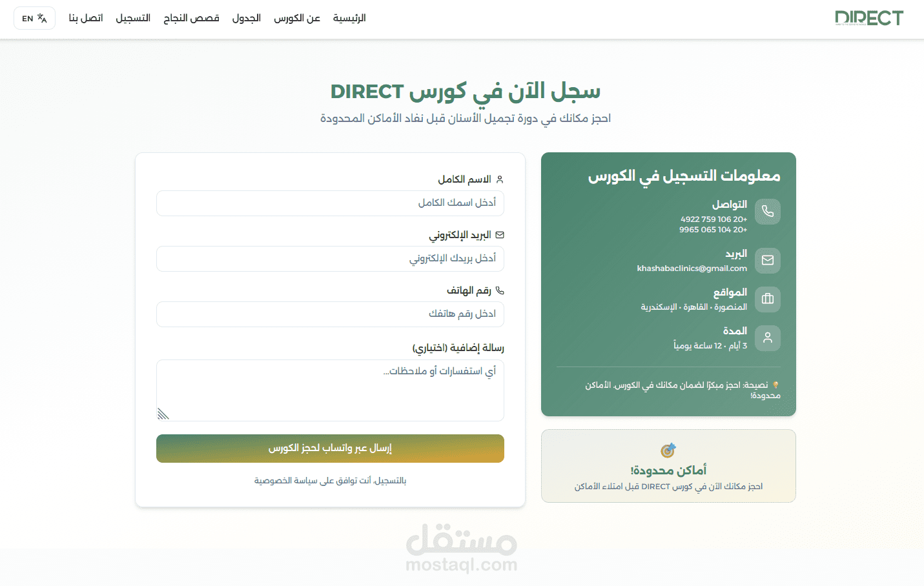Click the person icon next to الاسم الكامل label
924x586 pixels.
tap(500, 179)
